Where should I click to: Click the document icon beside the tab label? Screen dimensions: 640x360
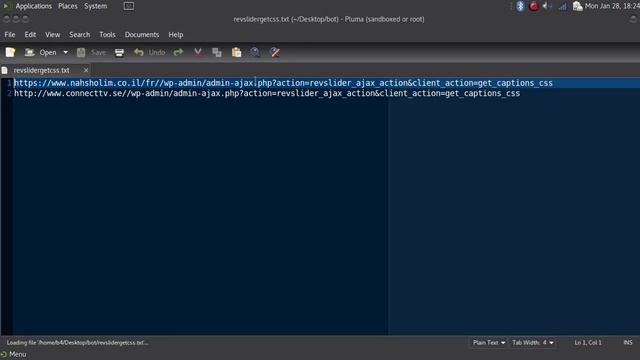click(x=4, y=70)
